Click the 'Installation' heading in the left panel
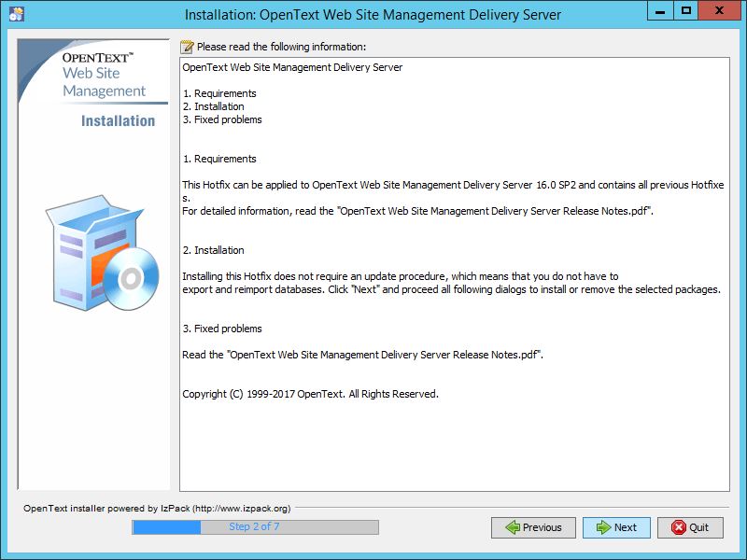This screenshot has width=747, height=560. (119, 121)
